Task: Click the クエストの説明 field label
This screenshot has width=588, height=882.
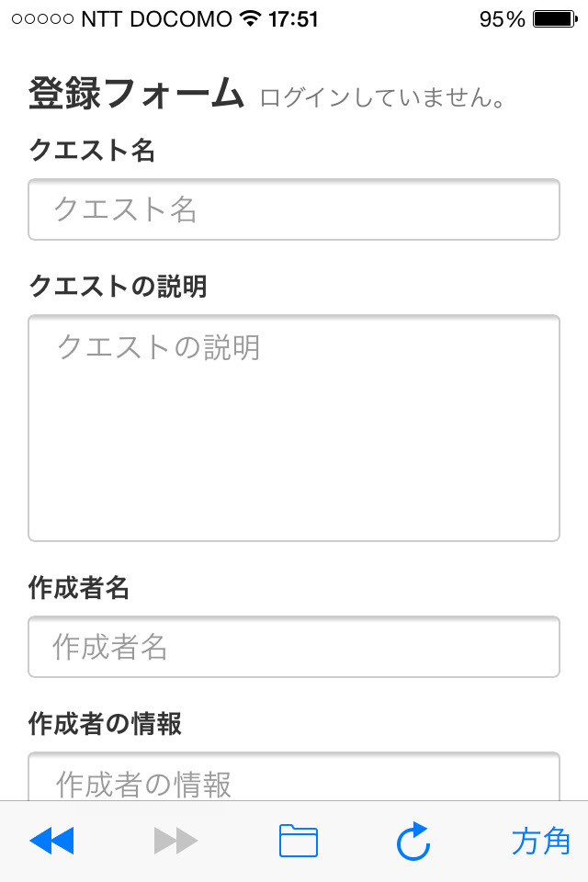Action: [x=119, y=286]
